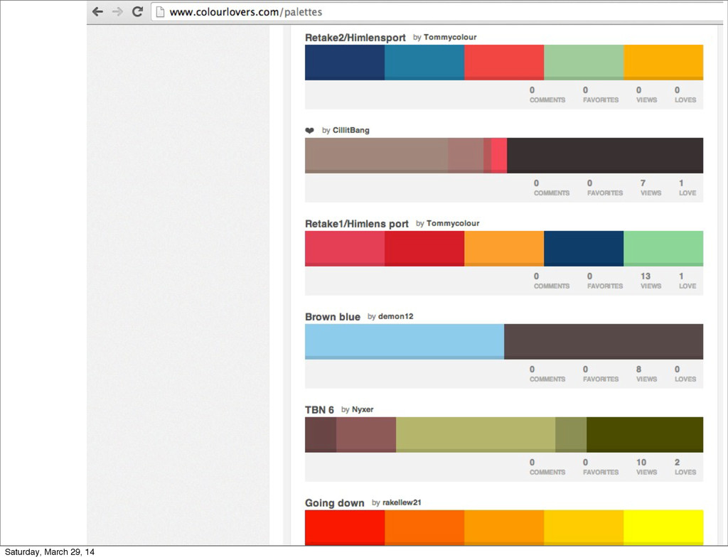Select coral red swatch in Retake2/Himlensport

[504, 63]
